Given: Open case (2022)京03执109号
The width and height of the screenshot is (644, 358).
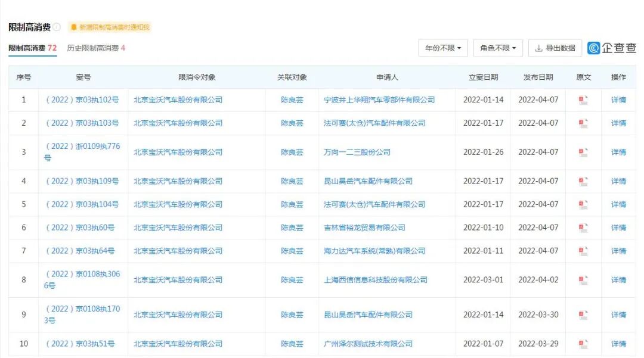Looking at the screenshot, I should pos(82,181).
